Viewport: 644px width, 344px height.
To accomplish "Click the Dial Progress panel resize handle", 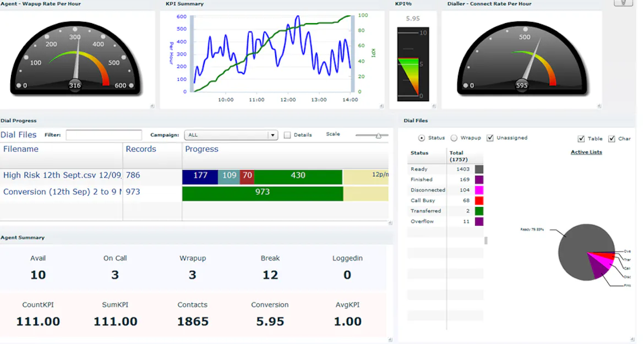I will pyautogui.click(x=390, y=223).
